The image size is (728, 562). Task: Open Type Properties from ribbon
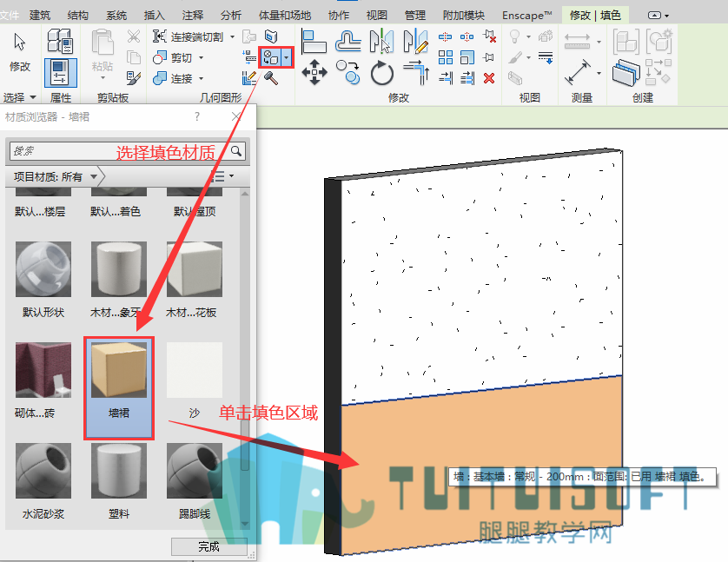(x=60, y=41)
